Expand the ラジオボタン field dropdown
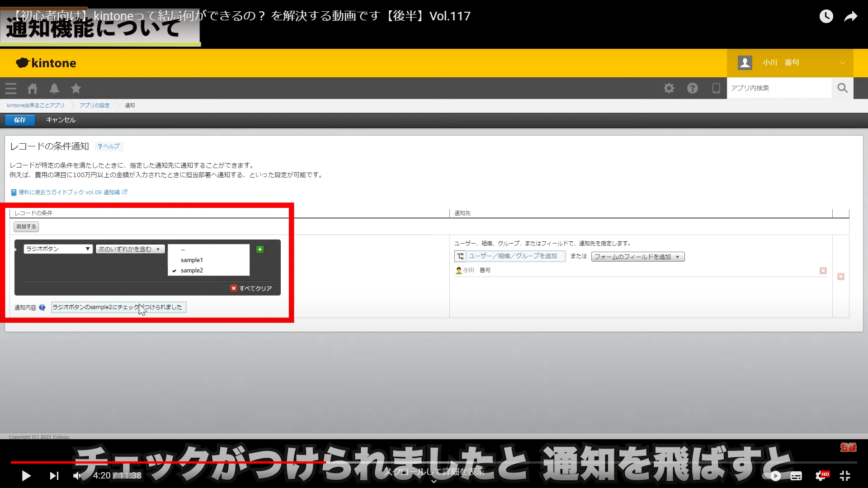This screenshot has width=868, height=488. 58,249
